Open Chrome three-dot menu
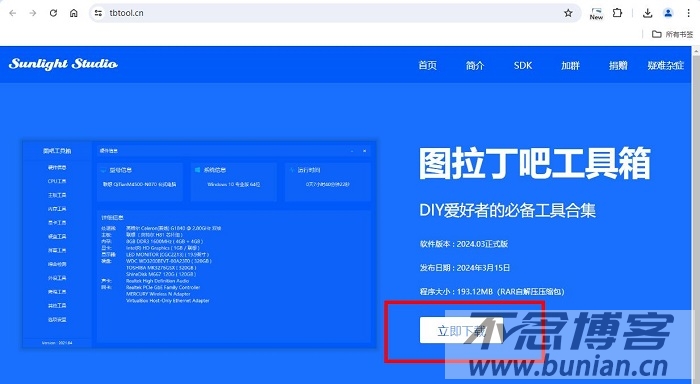The height and width of the screenshot is (384, 700). [x=688, y=13]
